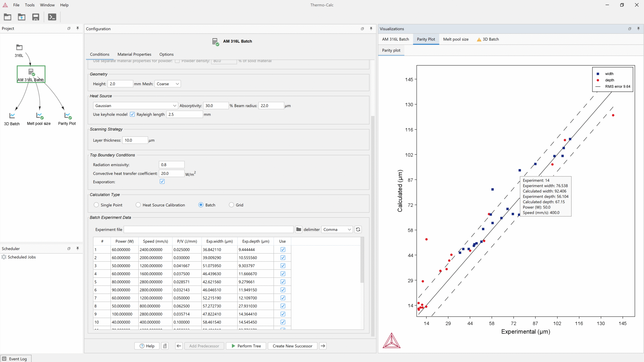Disable the Evaporation checkbox
The image size is (644, 362).
[162, 182]
